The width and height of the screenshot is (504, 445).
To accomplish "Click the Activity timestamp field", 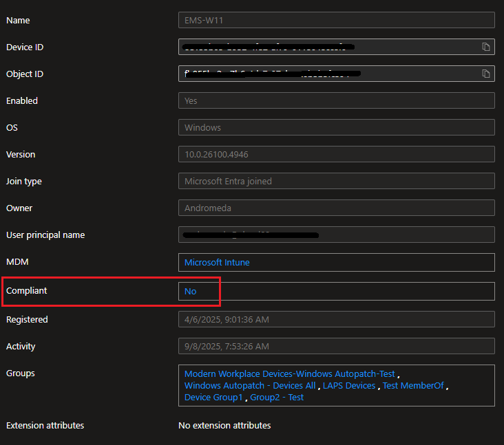I will (336, 346).
